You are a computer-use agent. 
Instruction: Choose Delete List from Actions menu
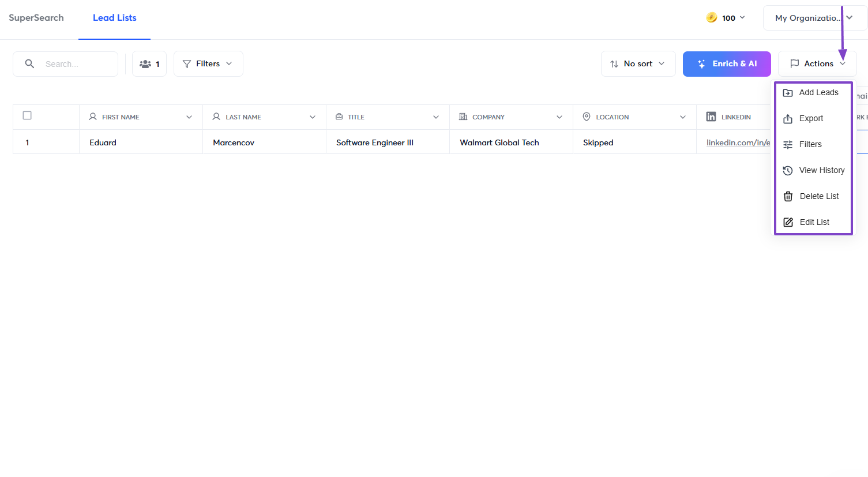pos(813,197)
